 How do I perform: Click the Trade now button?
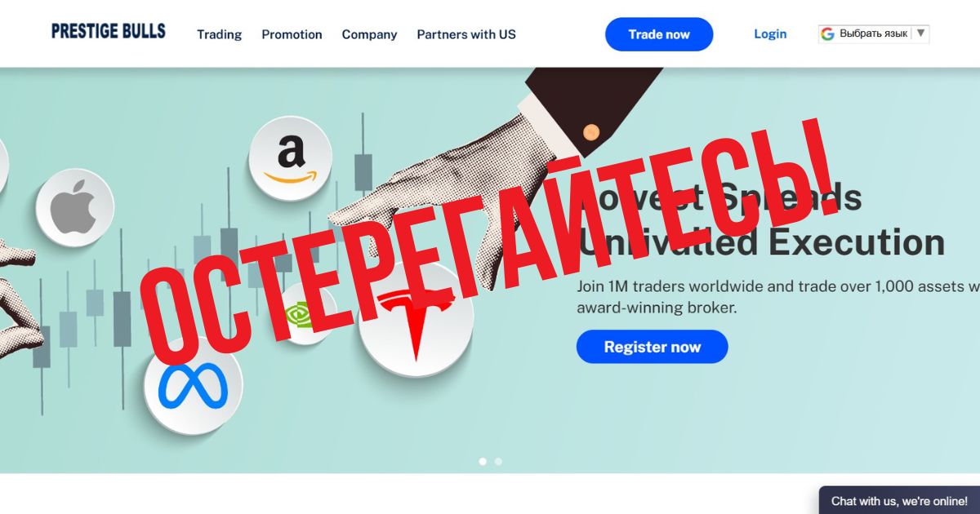click(659, 34)
